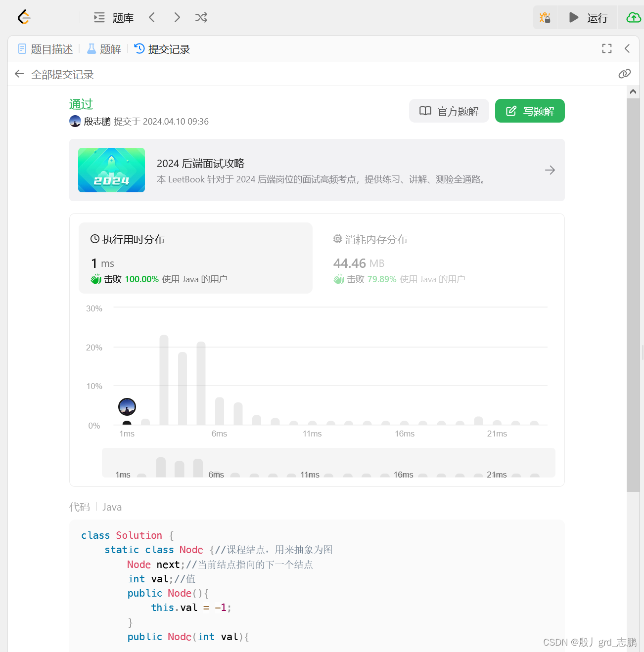Click the debug bug icon
Screen dimensions: 644x652
point(545,18)
